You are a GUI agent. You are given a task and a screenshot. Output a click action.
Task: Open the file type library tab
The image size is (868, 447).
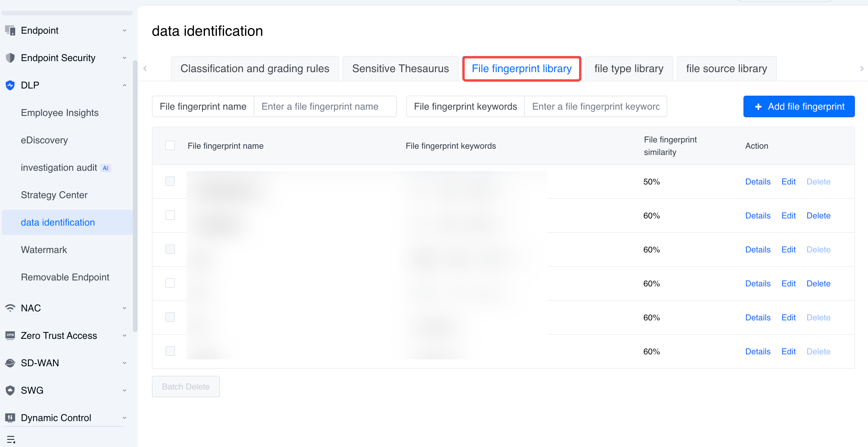coord(629,69)
